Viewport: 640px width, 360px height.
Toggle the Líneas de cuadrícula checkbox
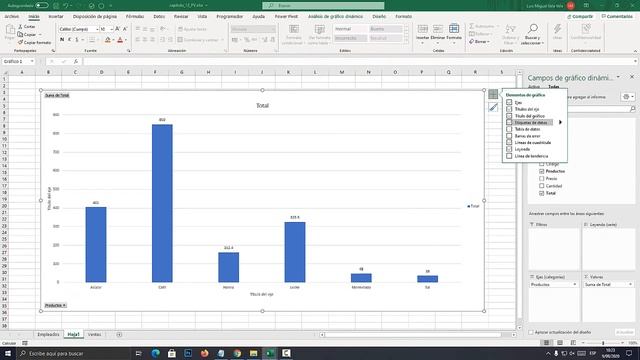pos(509,142)
